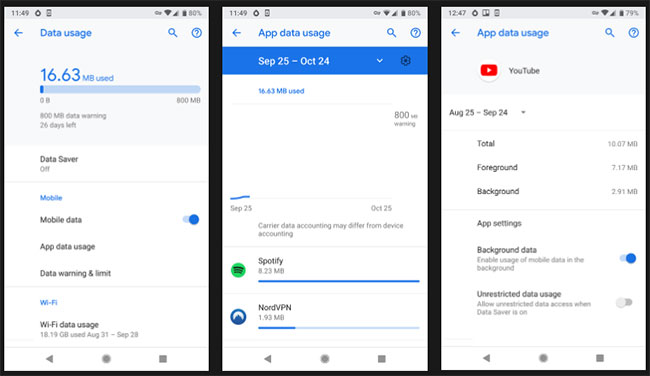This screenshot has height=376, width=650.
Task: Tap the Wi-Fi section header
Action: [x=49, y=303]
